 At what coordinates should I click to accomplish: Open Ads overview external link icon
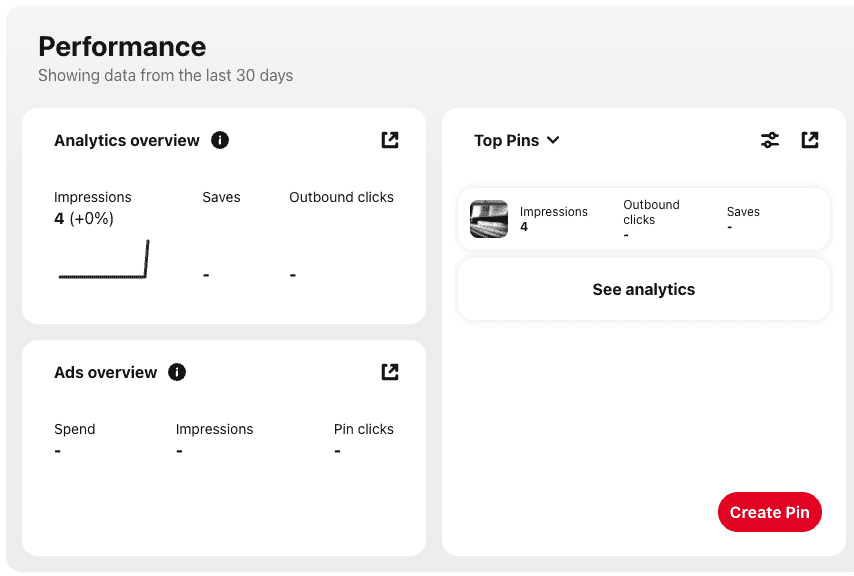pyautogui.click(x=389, y=372)
